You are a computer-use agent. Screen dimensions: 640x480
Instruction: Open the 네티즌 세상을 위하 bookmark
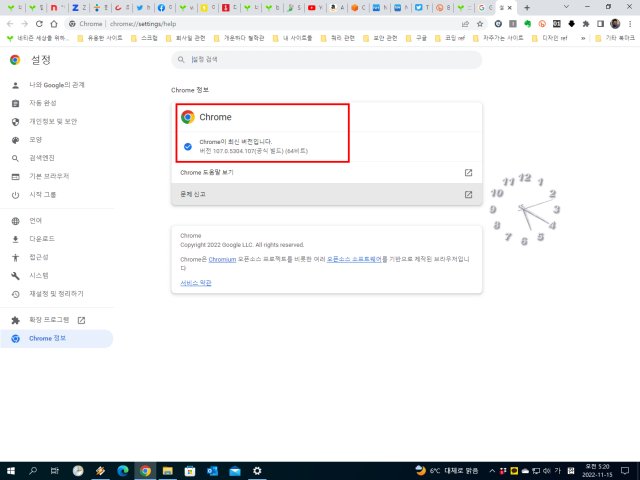click(x=38, y=38)
